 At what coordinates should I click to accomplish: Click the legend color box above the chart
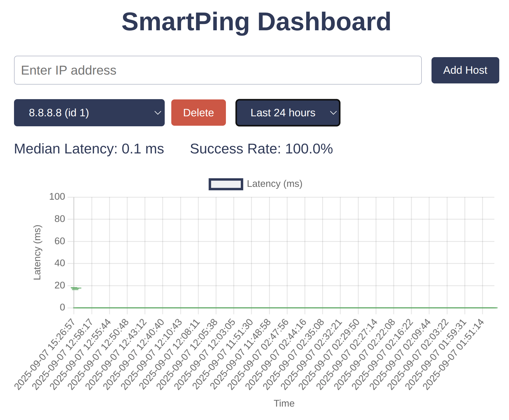pos(226,184)
